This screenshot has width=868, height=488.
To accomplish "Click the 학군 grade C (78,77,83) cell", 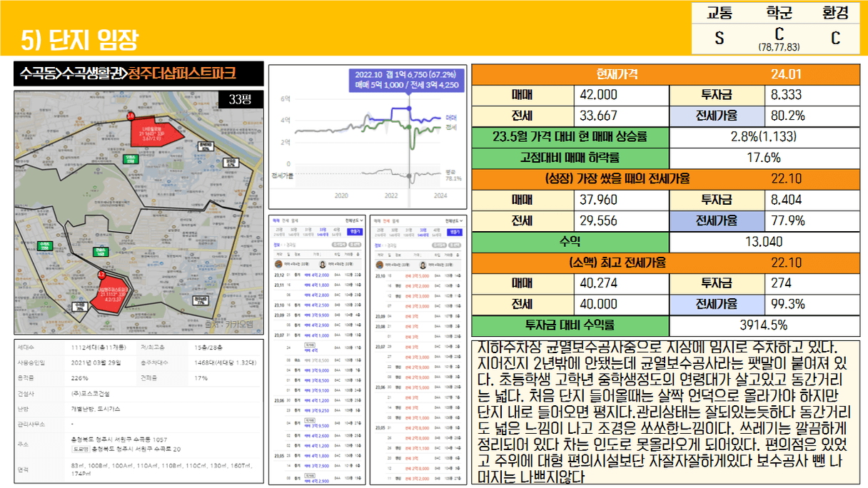I will coord(779,38).
